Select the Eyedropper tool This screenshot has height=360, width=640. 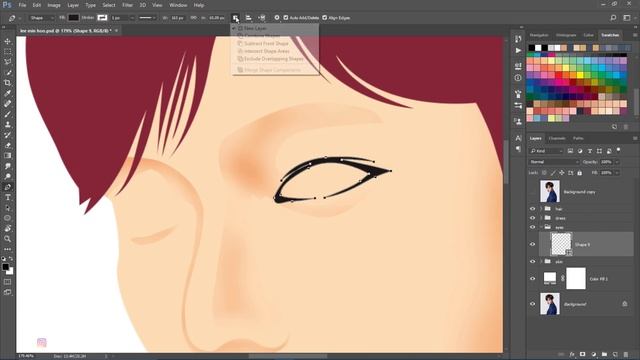(8, 93)
